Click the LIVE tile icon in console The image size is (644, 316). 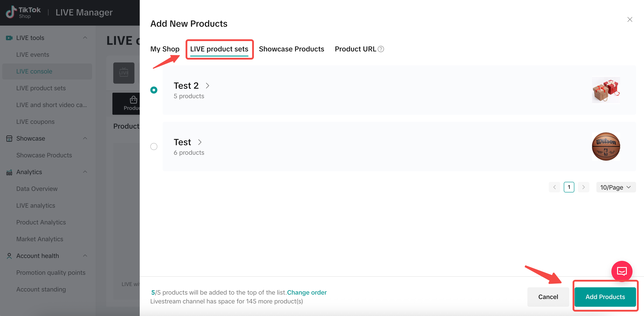pos(124,73)
